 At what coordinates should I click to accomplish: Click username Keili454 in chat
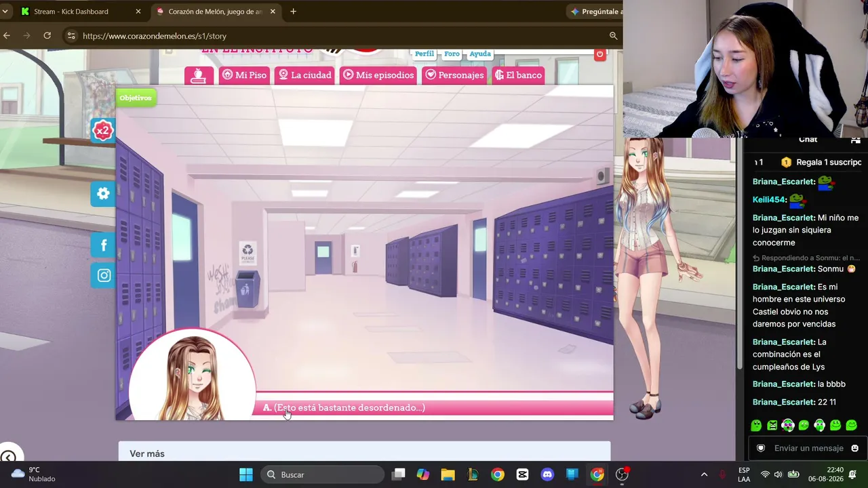click(x=769, y=200)
